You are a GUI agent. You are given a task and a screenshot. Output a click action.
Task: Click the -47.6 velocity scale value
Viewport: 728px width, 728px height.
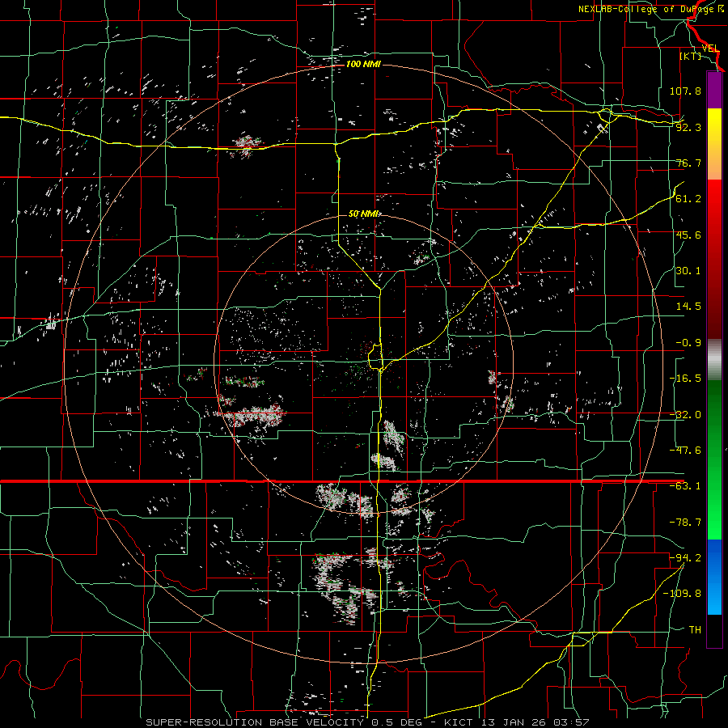tap(685, 451)
